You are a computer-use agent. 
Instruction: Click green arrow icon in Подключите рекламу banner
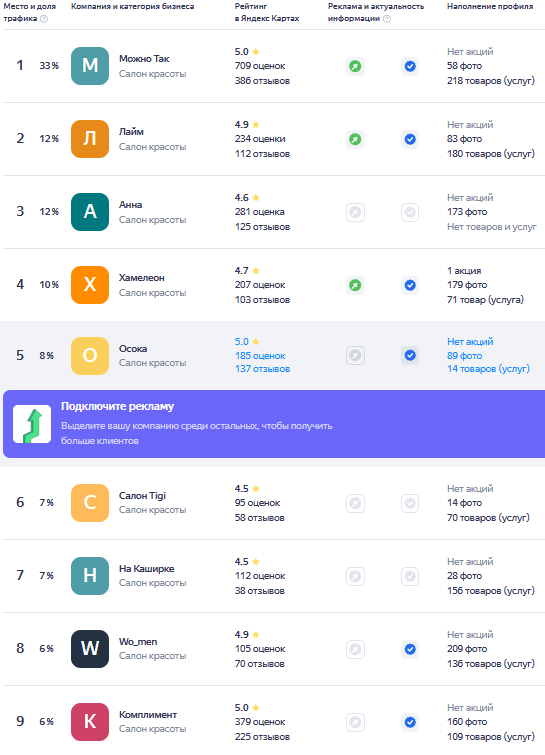coord(32,424)
